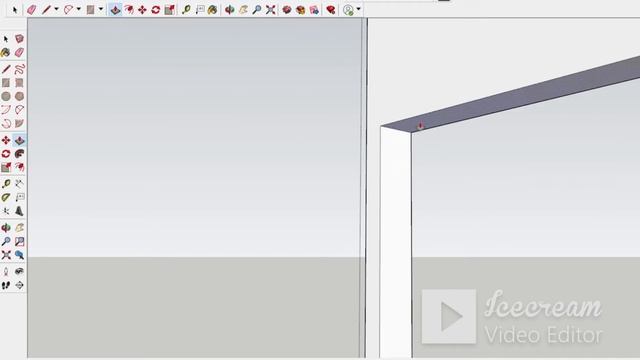Select the Polygon tool

point(19,96)
